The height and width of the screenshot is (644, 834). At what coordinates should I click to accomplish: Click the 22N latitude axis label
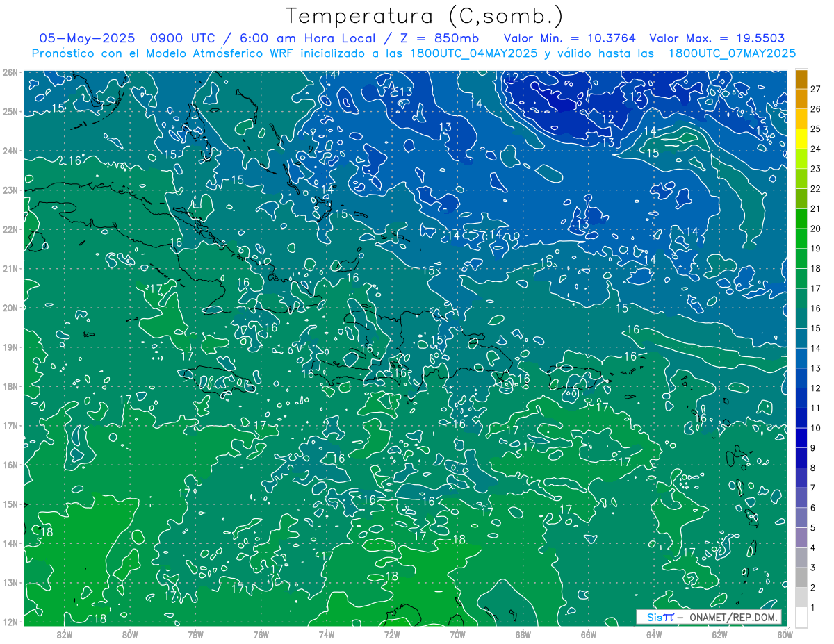pyautogui.click(x=10, y=229)
